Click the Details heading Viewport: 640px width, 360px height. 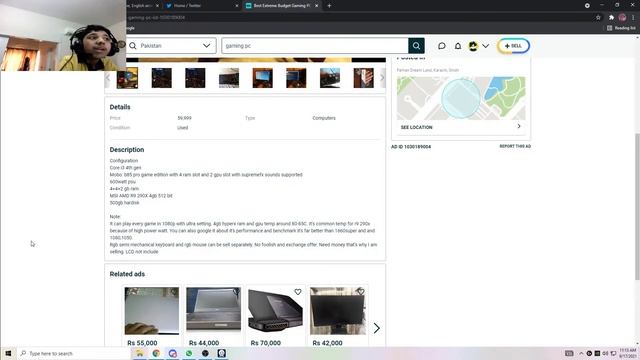tap(120, 107)
